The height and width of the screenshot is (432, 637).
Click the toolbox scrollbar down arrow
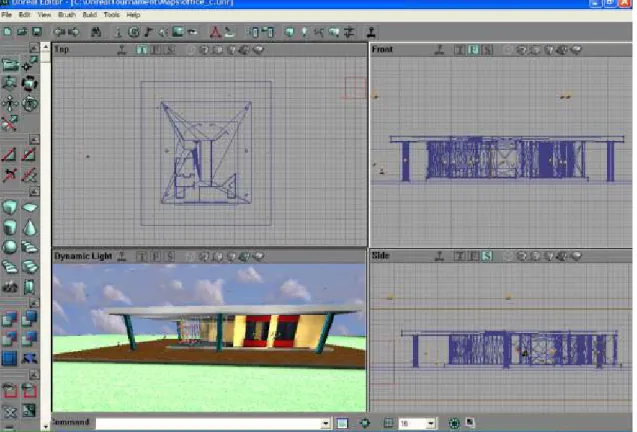tap(46, 427)
